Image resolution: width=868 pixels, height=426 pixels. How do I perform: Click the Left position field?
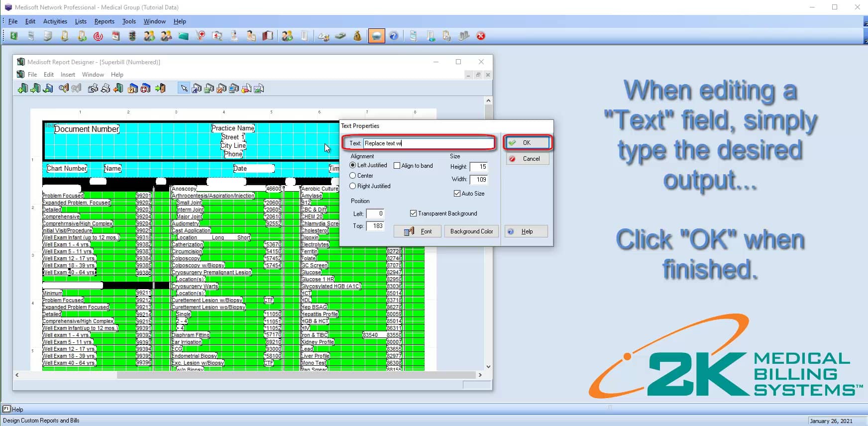375,213
